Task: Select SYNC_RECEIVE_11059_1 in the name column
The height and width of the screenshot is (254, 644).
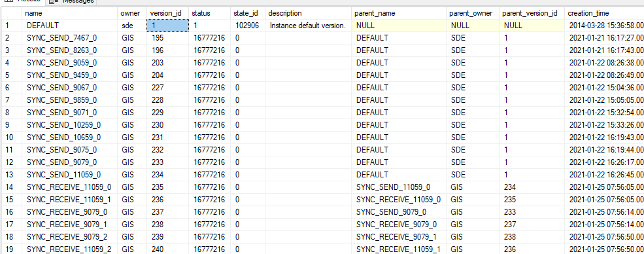Action: click(69, 199)
